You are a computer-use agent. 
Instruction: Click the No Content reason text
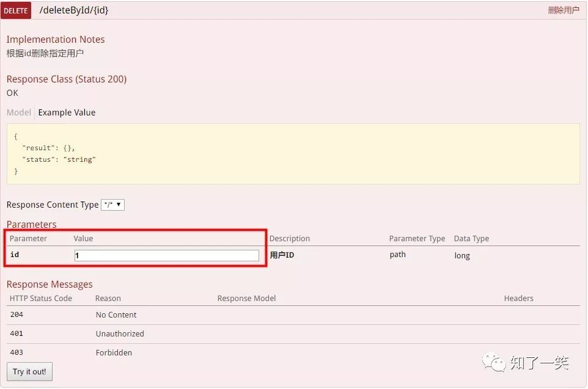(116, 314)
